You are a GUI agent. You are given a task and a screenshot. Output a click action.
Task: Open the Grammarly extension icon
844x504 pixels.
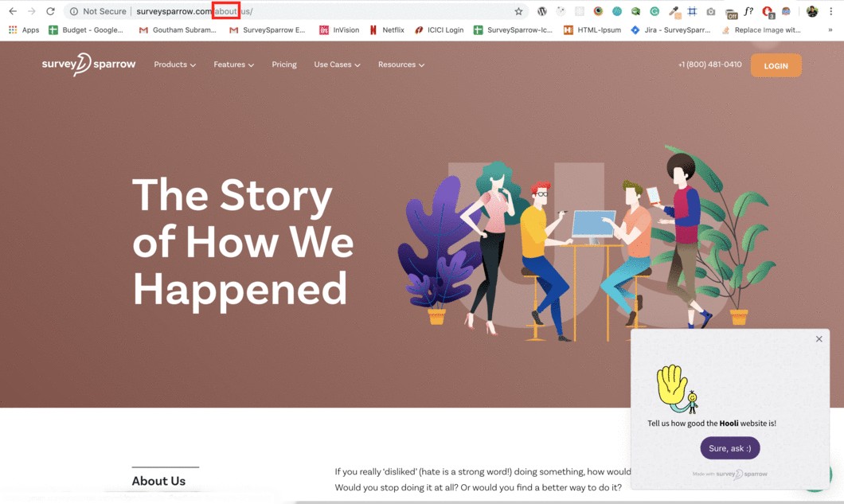click(x=654, y=11)
